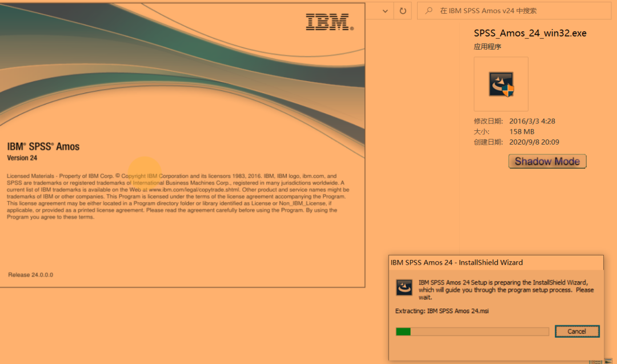Click the green extraction progress bar
Image resolution: width=617 pixels, height=364 pixels.
click(472, 332)
